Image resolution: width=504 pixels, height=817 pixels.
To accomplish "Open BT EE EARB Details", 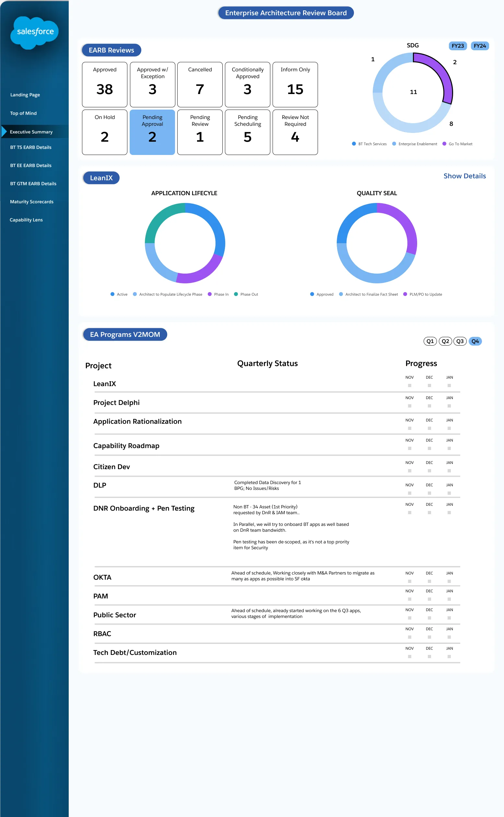I will click(31, 165).
